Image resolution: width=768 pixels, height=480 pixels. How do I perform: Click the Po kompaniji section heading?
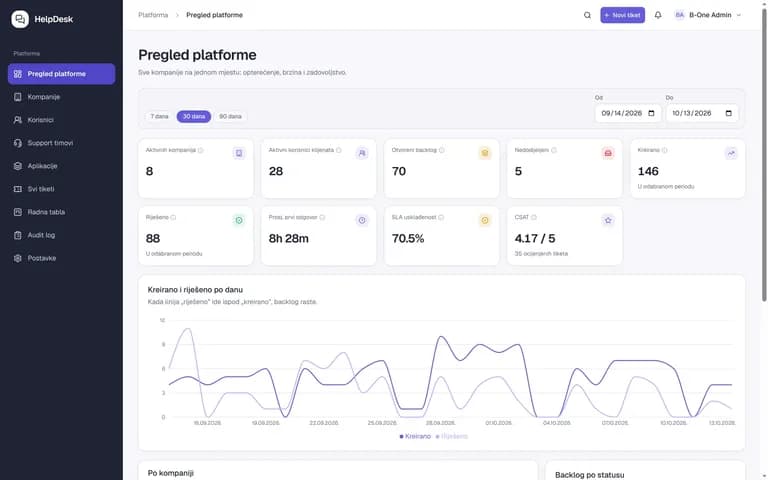171,473
